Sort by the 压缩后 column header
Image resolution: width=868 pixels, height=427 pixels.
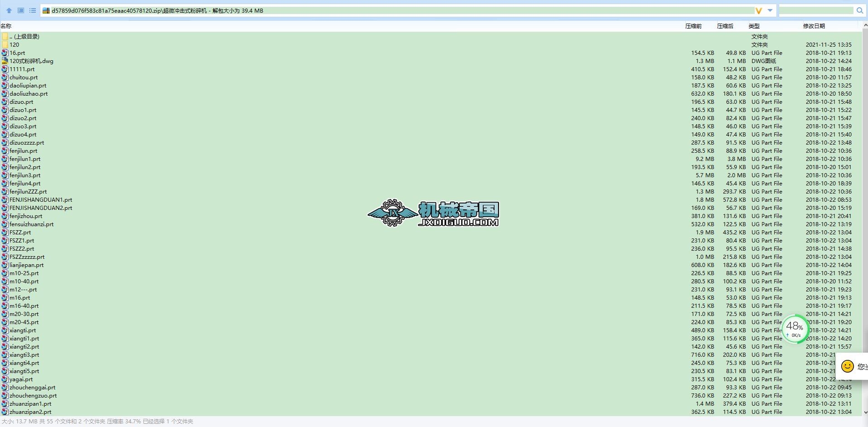tap(725, 26)
